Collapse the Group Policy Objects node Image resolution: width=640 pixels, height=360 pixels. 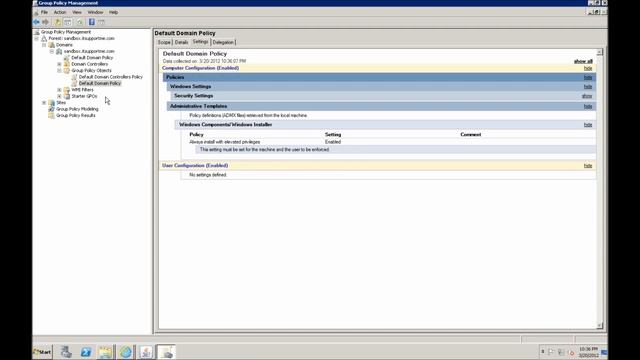(x=59, y=71)
